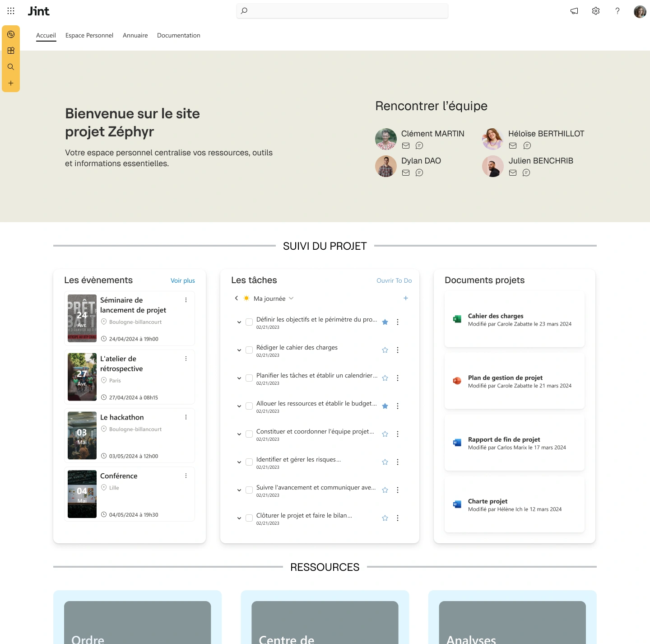The height and width of the screenshot is (644, 650).
Task: Click inside the top search field
Action: pos(342,11)
